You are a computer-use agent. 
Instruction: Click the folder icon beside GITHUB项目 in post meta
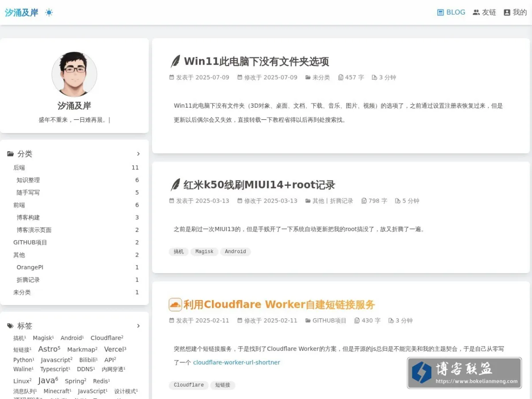point(308,321)
